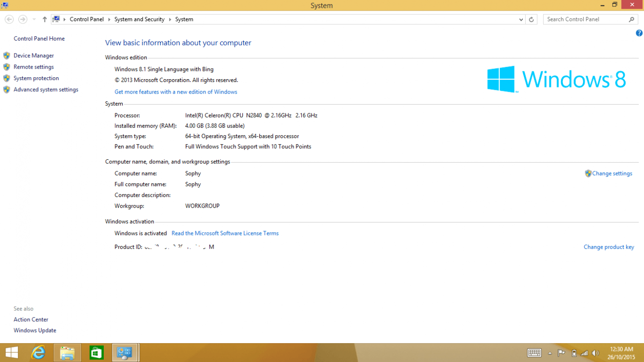Click the search magnifier icon
The width and height of the screenshot is (644, 362).
(631, 19)
